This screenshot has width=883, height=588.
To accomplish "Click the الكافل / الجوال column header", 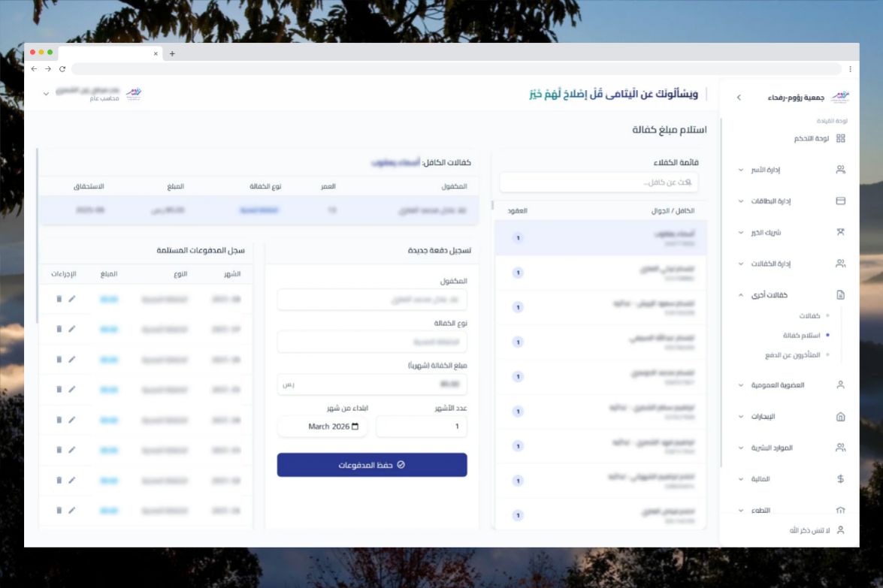I will pyautogui.click(x=673, y=211).
